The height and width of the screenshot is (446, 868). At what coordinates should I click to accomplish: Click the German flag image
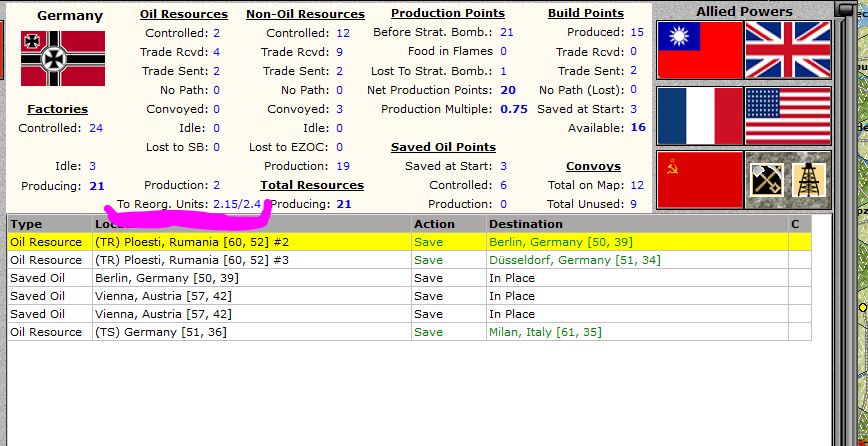pos(63,58)
